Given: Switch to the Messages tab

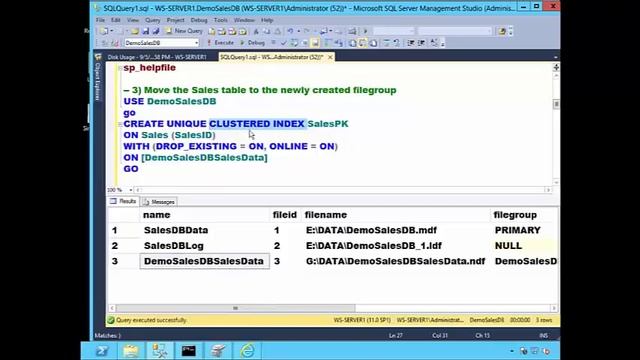Looking at the screenshot, I should point(159,202).
